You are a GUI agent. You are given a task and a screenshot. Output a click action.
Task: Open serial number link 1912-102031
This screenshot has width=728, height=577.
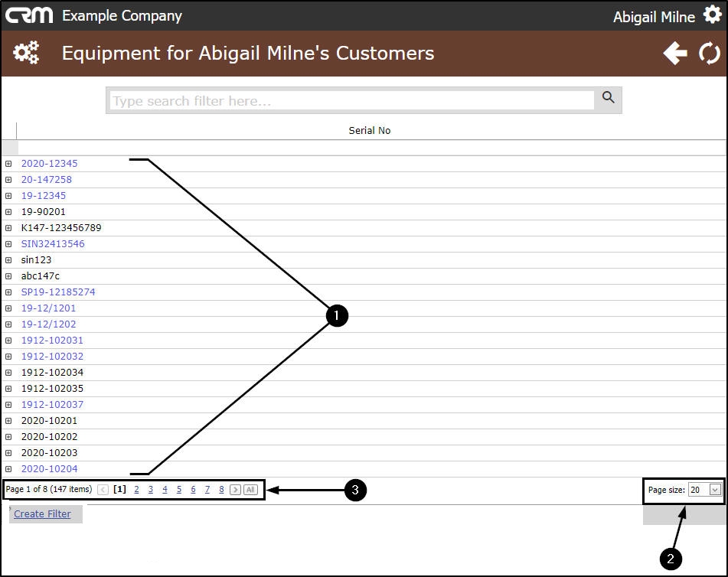(52, 341)
